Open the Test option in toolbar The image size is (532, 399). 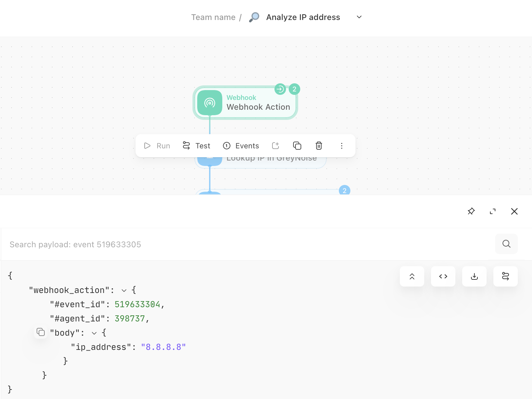click(x=197, y=146)
